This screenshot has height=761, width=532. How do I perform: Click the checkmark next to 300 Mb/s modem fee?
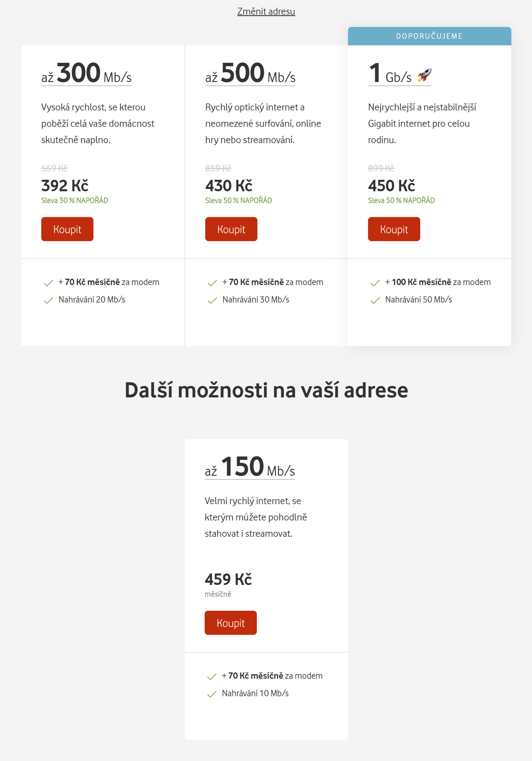point(48,283)
